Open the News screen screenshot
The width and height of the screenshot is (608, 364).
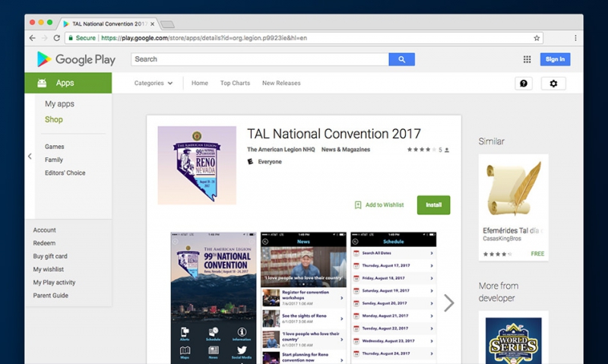pos(303,298)
